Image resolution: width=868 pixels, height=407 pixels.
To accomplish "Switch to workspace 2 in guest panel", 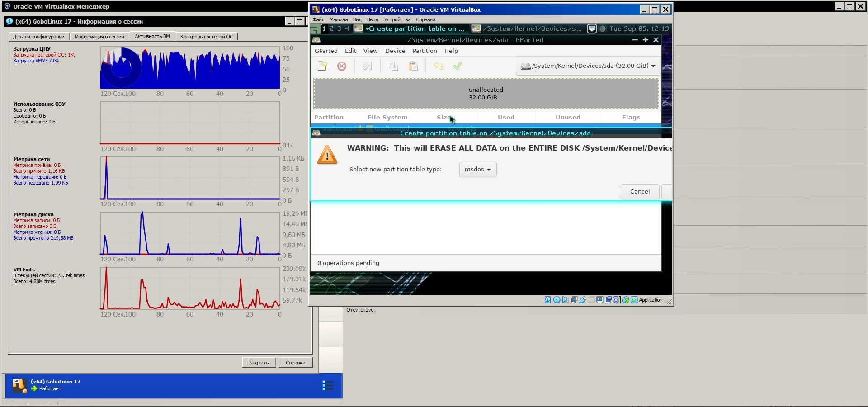I will [x=331, y=28].
